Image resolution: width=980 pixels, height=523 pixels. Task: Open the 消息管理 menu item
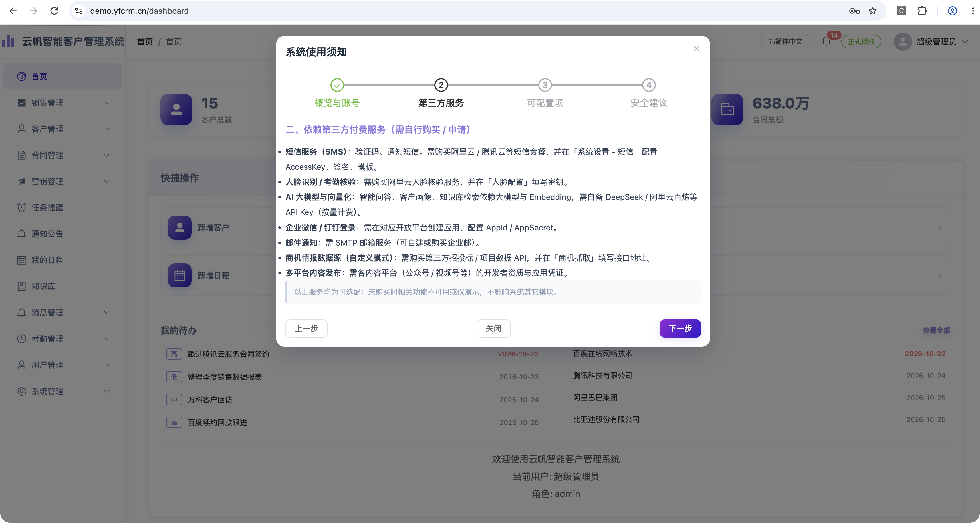[62, 313]
